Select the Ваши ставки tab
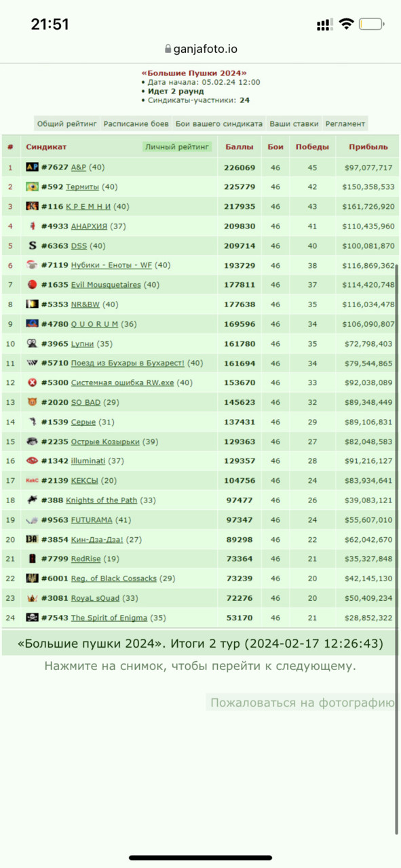 [294, 124]
